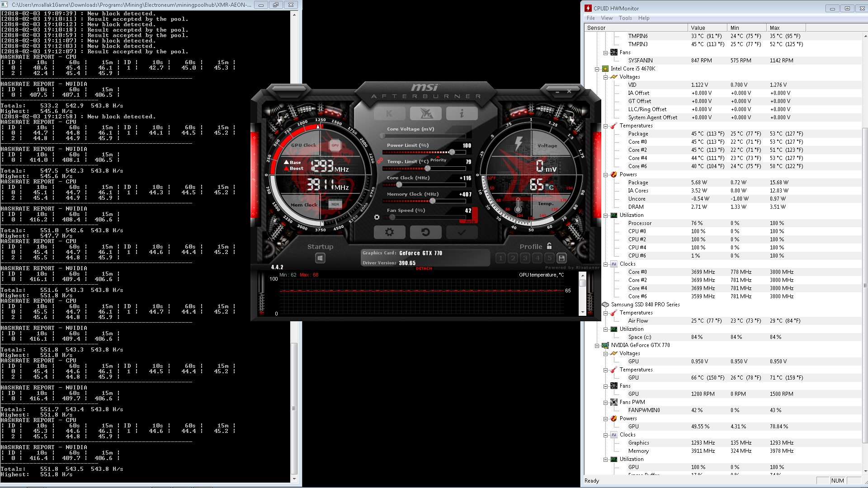This screenshot has height=488, width=868.
Task: Click the graph icon beside CPU Utilization
Action: 614,215
